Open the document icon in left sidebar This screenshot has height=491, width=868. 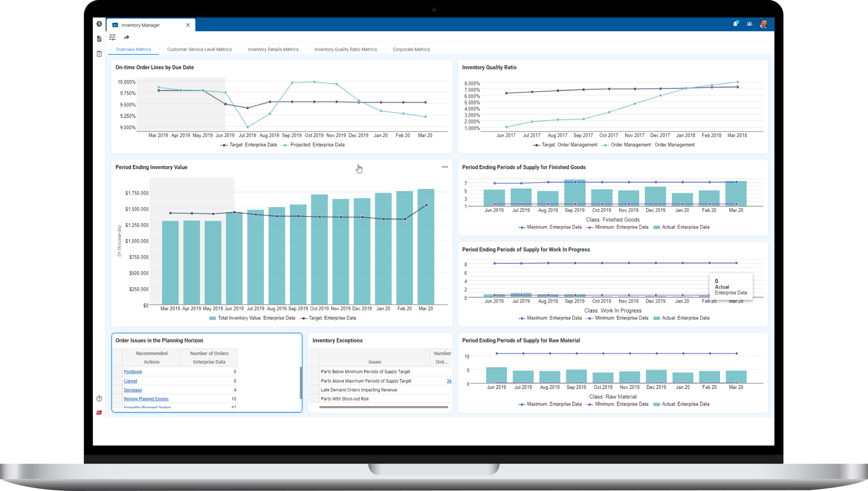point(99,39)
